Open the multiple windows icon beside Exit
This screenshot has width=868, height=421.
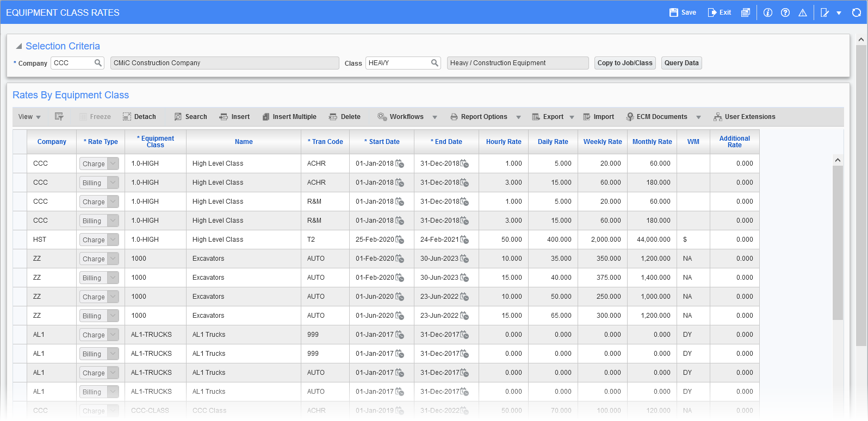tap(745, 12)
